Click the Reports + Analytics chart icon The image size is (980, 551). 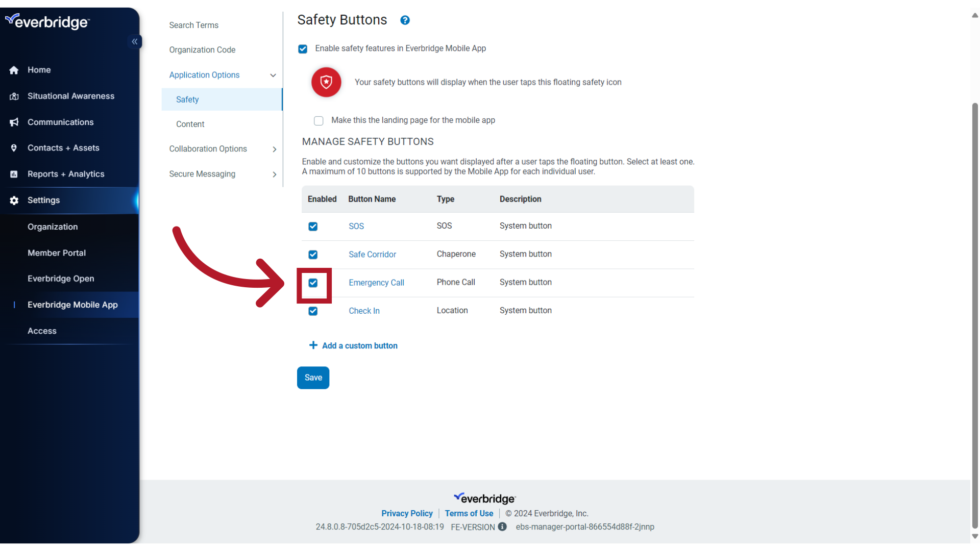click(x=14, y=174)
